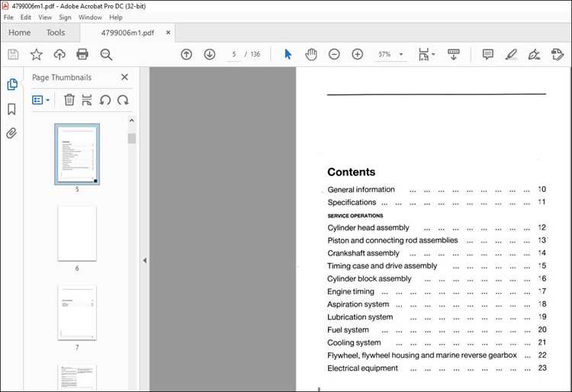Image resolution: width=572 pixels, height=392 pixels.
Task: Click 'Piston and connecting rod assemblies' entry
Action: pyautogui.click(x=393, y=240)
